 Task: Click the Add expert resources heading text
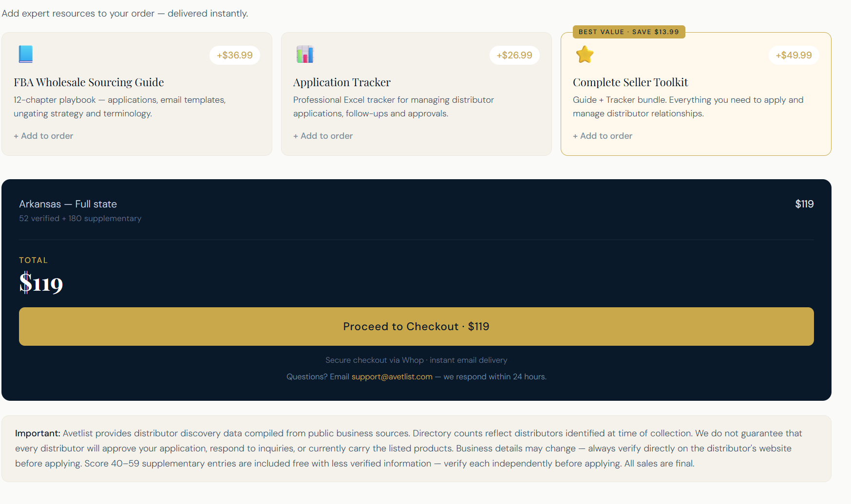tap(125, 13)
